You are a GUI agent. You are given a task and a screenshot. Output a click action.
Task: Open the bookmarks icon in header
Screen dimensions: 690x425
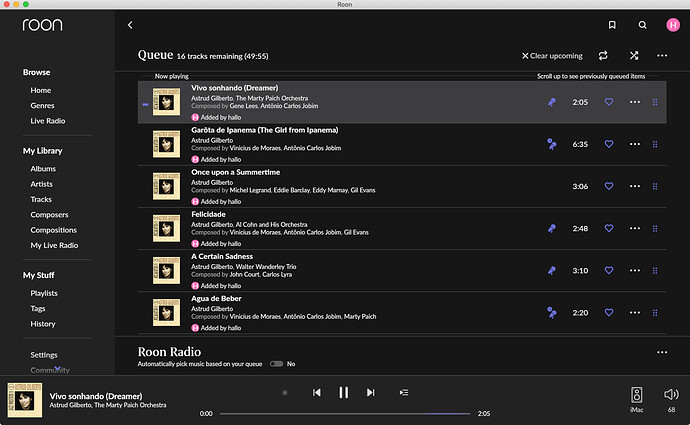click(612, 25)
